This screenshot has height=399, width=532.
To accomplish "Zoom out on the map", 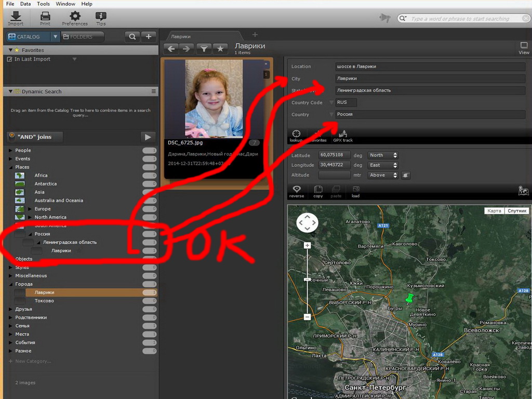I will [308, 317].
